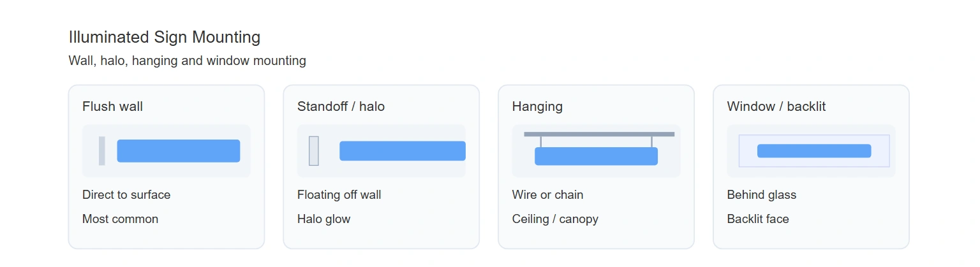Click the 'Wire or chain' text
980x267 pixels.
tap(547, 195)
